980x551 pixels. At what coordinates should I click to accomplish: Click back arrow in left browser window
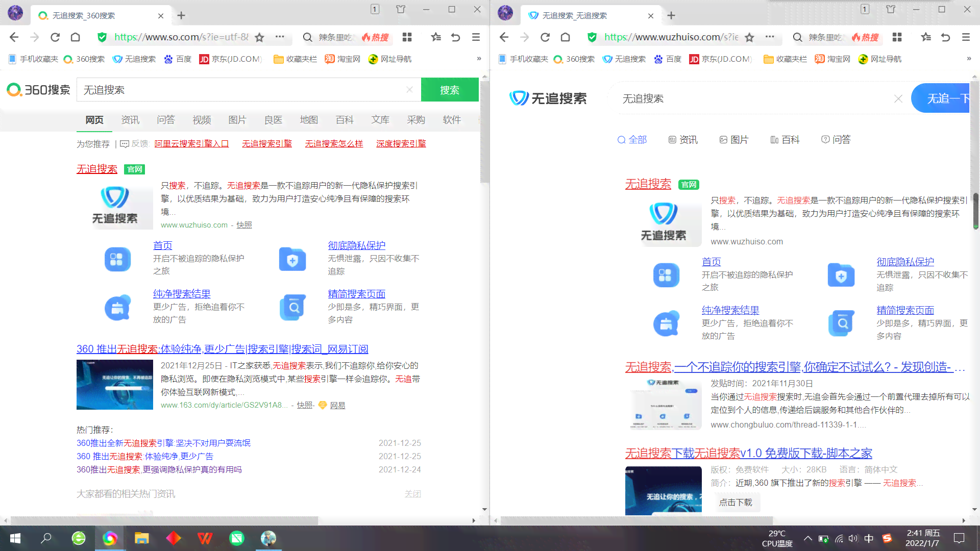pos(14,37)
